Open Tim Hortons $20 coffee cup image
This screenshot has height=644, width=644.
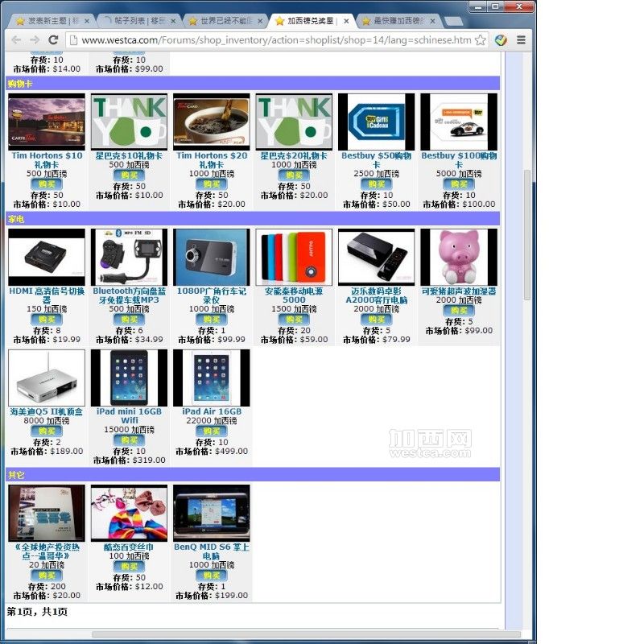[x=212, y=122]
